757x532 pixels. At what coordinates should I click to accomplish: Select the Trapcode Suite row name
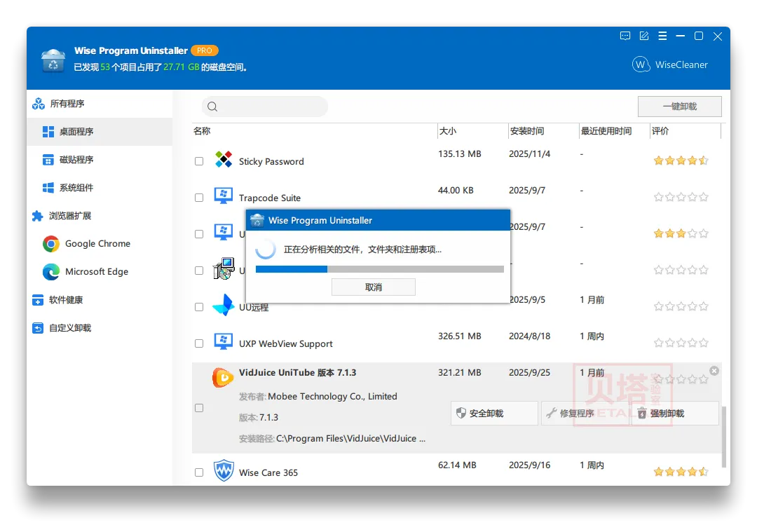coord(270,198)
